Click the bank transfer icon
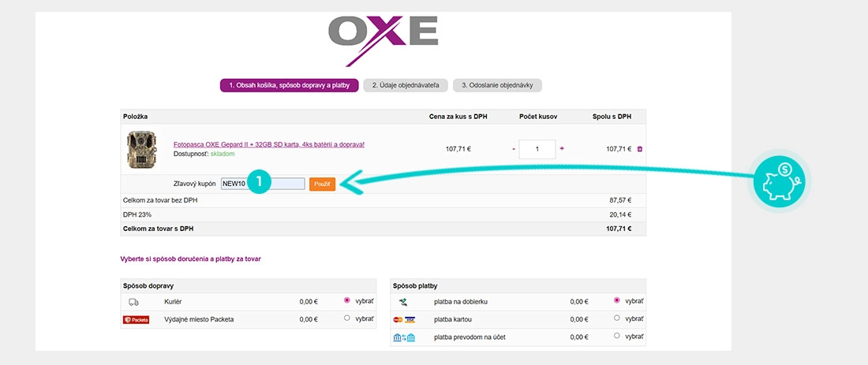868x365 pixels. (x=404, y=337)
